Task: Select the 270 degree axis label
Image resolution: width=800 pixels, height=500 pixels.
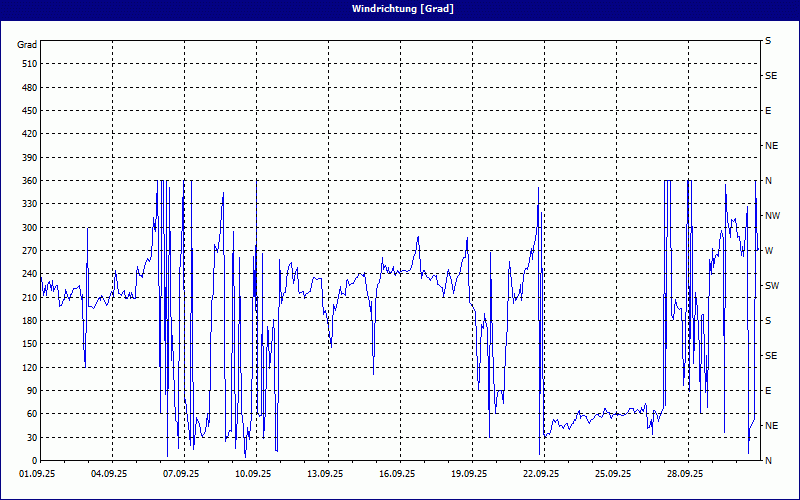Action: (27, 250)
